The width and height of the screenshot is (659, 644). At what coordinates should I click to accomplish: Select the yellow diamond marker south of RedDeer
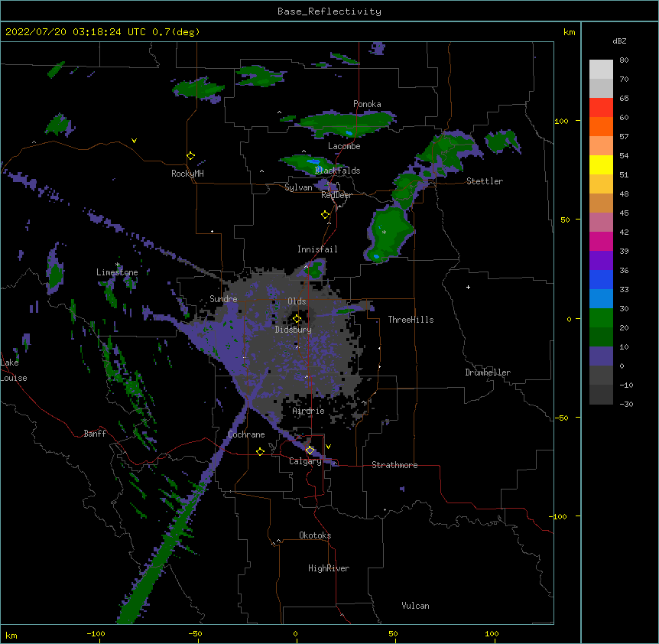click(325, 215)
